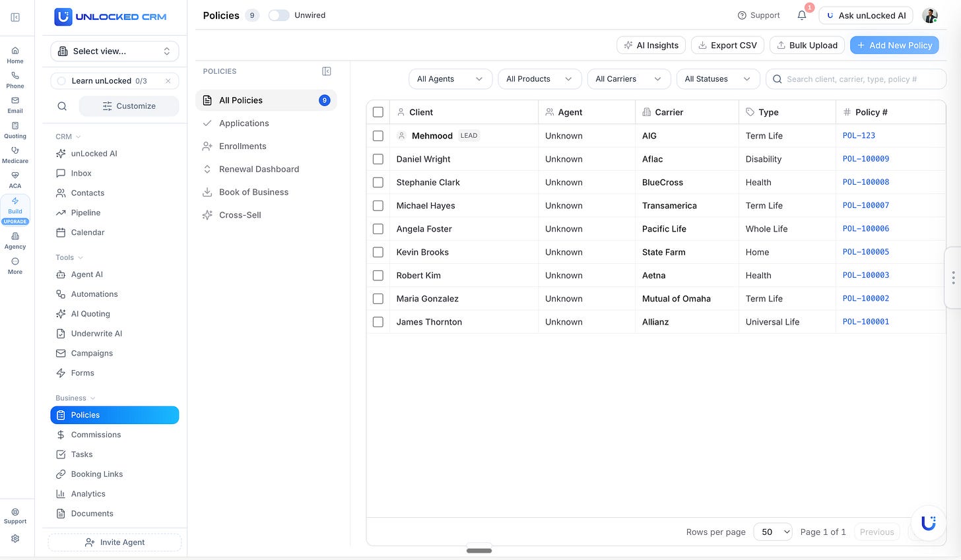Collapse the Policies sub-panel
This screenshot has width=961, height=560.
326,71
